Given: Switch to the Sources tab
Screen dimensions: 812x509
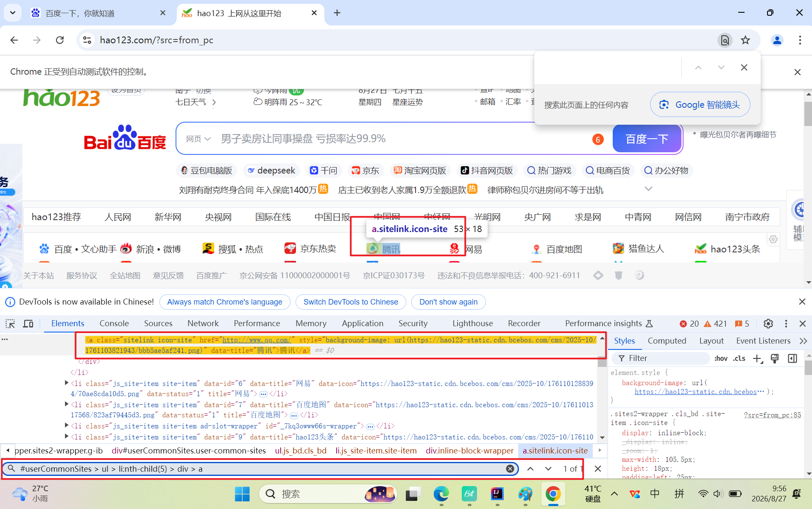Looking at the screenshot, I should pos(158,324).
